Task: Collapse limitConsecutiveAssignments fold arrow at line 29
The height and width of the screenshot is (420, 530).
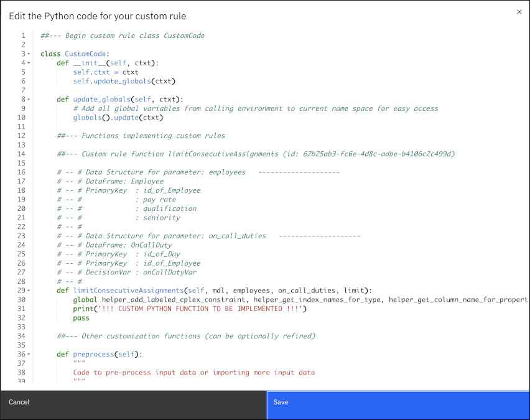Action: pyautogui.click(x=29, y=291)
